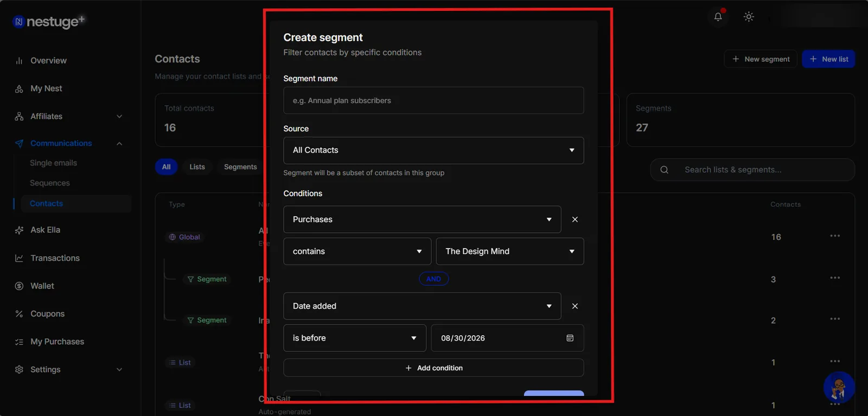This screenshot has width=868, height=416.
Task: Click the New segment button
Action: (761, 59)
